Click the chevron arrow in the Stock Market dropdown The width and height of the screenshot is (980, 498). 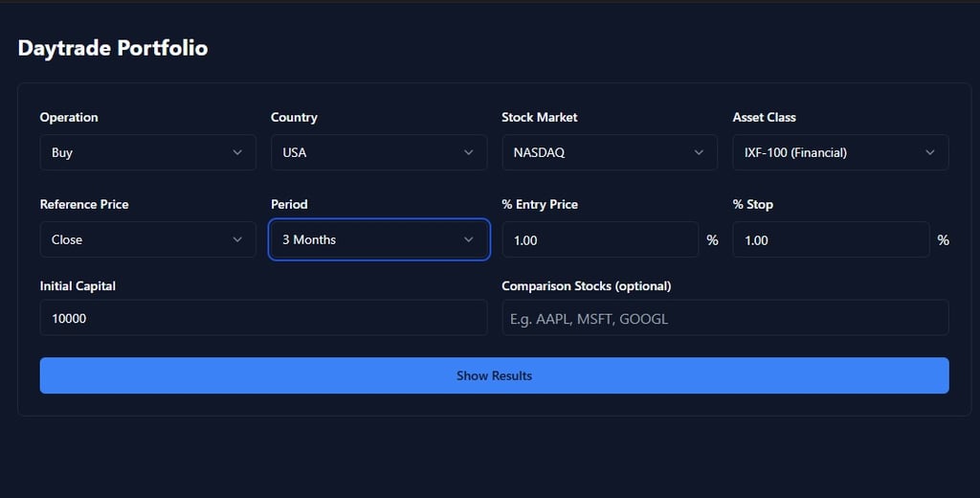coord(700,152)
